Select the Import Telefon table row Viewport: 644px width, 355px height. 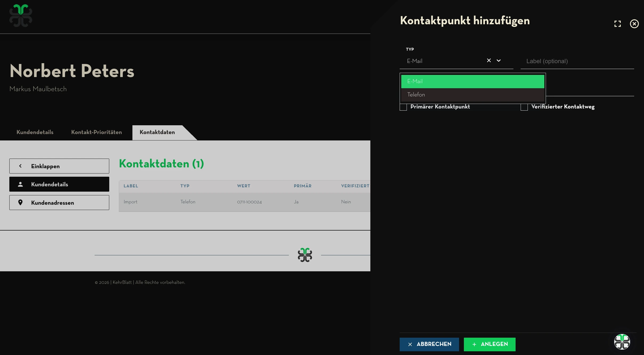(x=244, y=202)
